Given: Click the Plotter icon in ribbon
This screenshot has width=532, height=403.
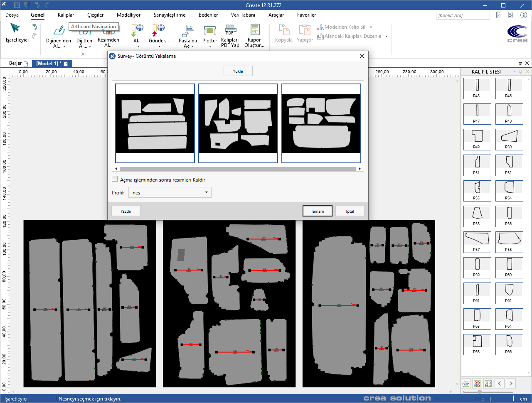Looking at the screenshot, I should click(x=209, y=31).
